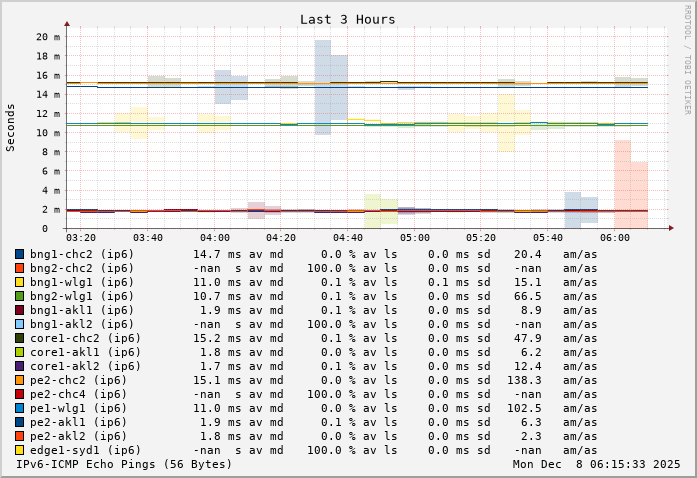Click the bng1-akl2 light blue swatch
697x478 pixels.
(x=19, y=324)
